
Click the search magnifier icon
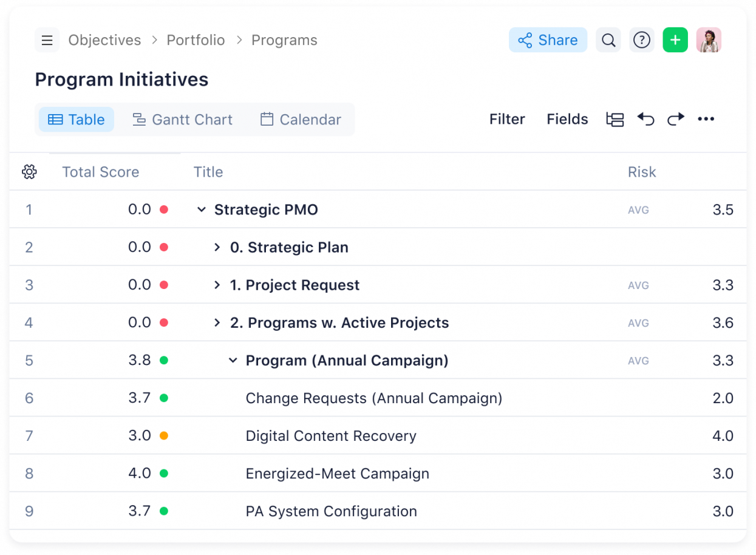point(608,41)
